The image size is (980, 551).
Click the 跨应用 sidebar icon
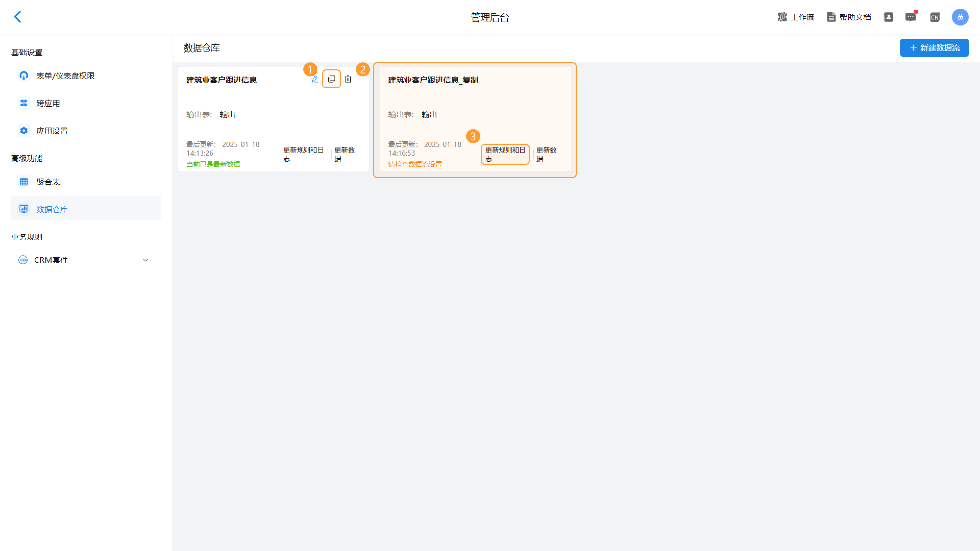pos(23,103)
